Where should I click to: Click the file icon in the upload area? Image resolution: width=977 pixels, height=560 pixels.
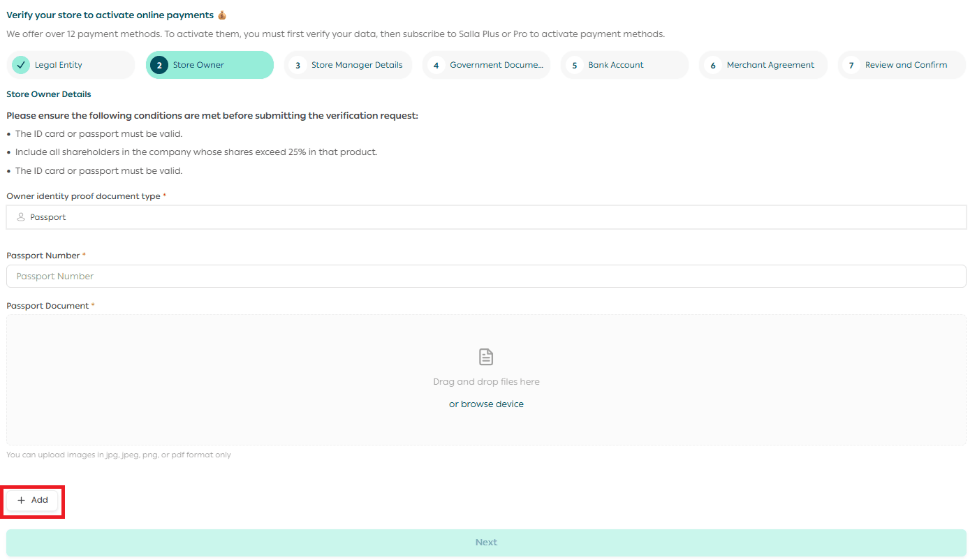(486, 357)
